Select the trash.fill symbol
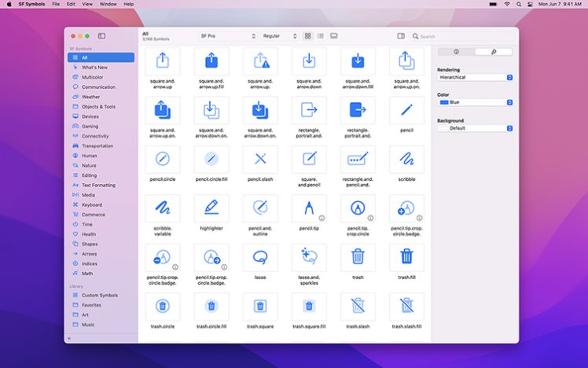This screenshot has height=368, width=588. click(x=406, y=256)
